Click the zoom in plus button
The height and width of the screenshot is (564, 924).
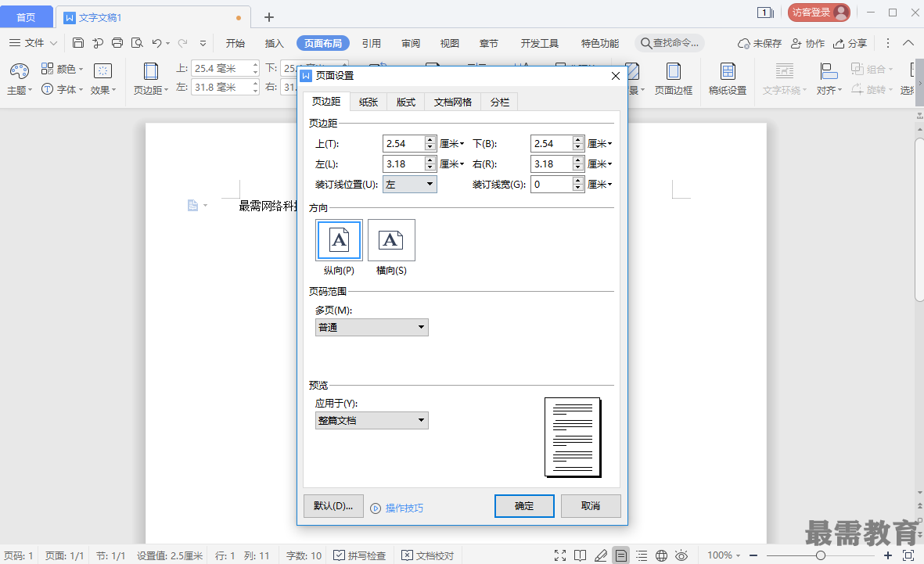click(x=888, y=555)
